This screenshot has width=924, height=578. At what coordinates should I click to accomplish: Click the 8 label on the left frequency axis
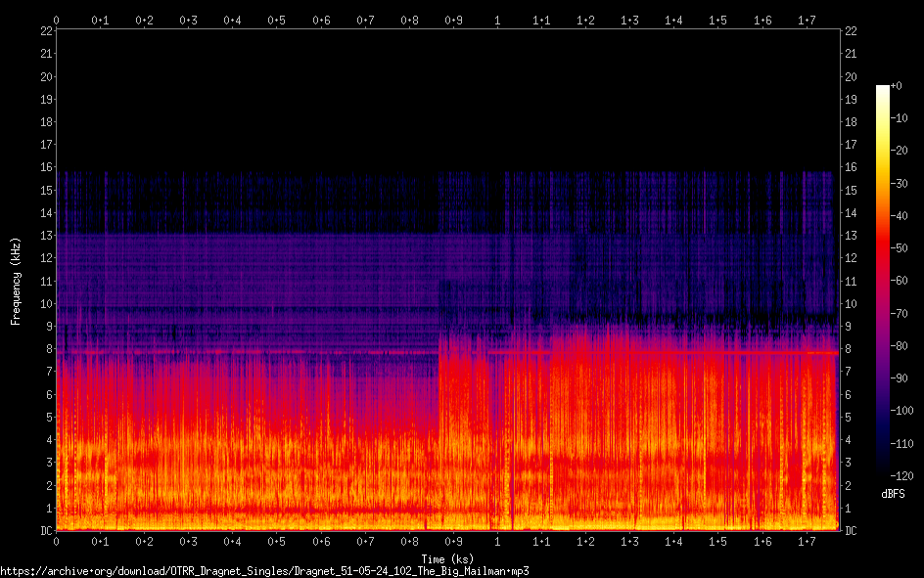[x=47, y=349]
